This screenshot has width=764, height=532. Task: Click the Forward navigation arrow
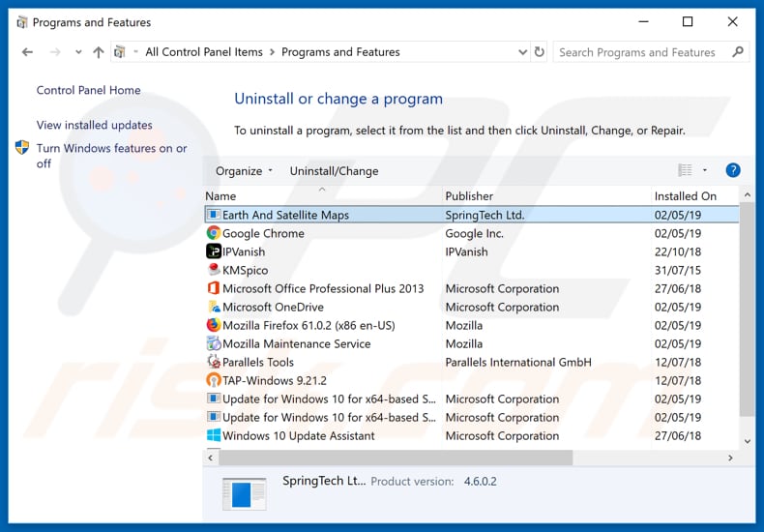point(55,52)
